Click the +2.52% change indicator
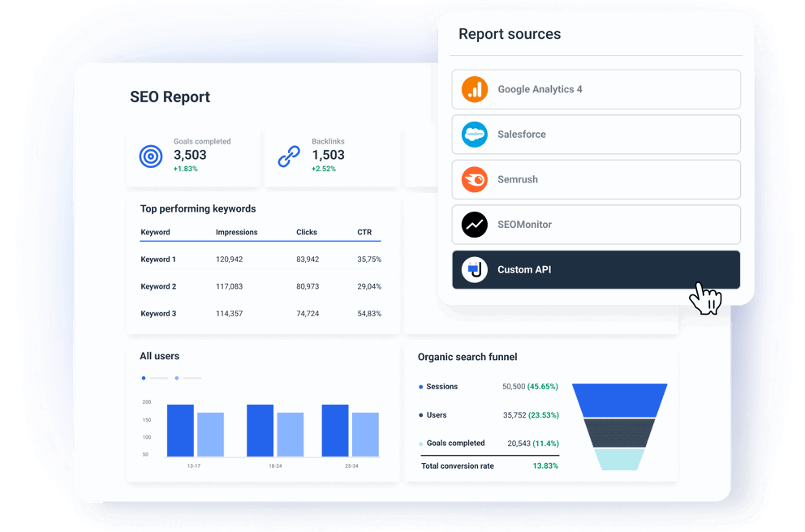Image resolution: width=805 pixels, height=532 pixels. 324,169
